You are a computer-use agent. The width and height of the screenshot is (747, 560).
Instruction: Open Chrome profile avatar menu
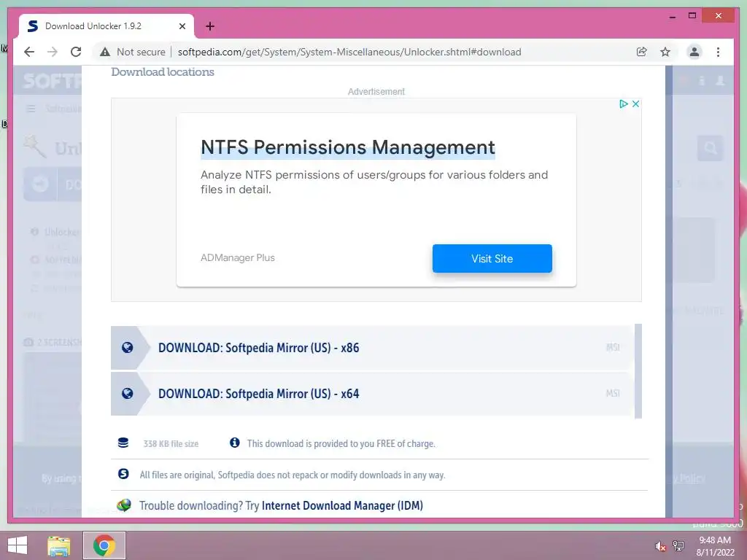pyautogui.click(x=694, y=52)
